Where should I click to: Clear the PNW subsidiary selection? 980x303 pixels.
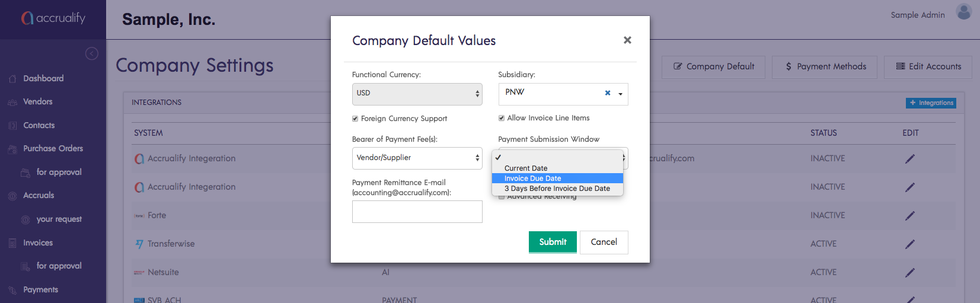[x=608, y=93]
